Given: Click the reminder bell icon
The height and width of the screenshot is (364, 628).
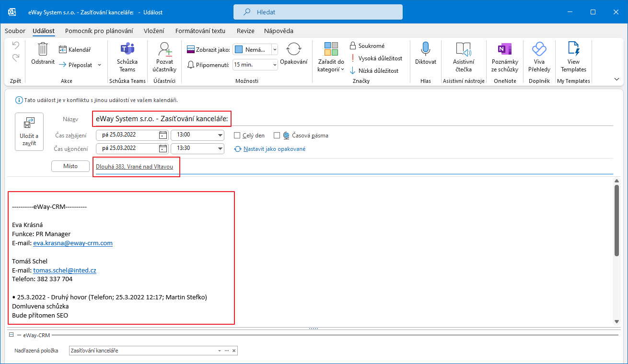Looking at the screenshot, I should click(191, 65).
